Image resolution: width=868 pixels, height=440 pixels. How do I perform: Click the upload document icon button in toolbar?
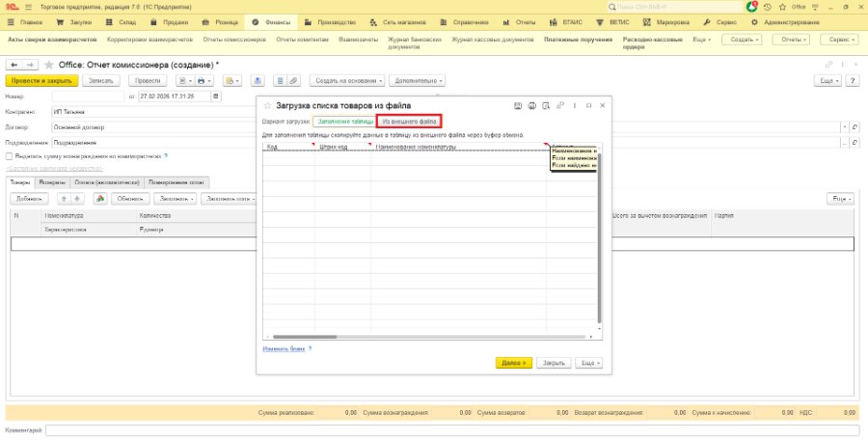257,80
